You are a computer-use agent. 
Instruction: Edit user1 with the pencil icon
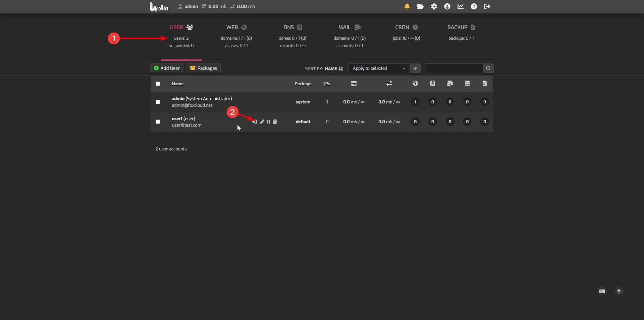coord(262,122)
